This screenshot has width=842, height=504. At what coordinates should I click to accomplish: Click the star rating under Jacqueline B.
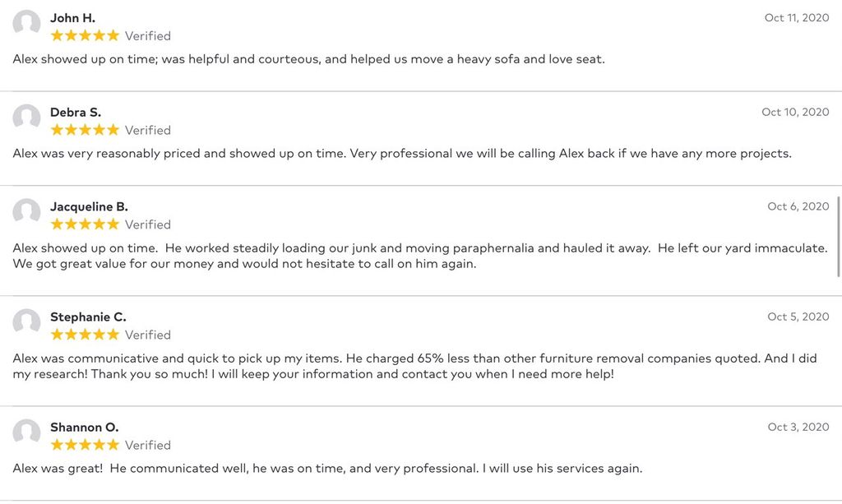[85, 224]
